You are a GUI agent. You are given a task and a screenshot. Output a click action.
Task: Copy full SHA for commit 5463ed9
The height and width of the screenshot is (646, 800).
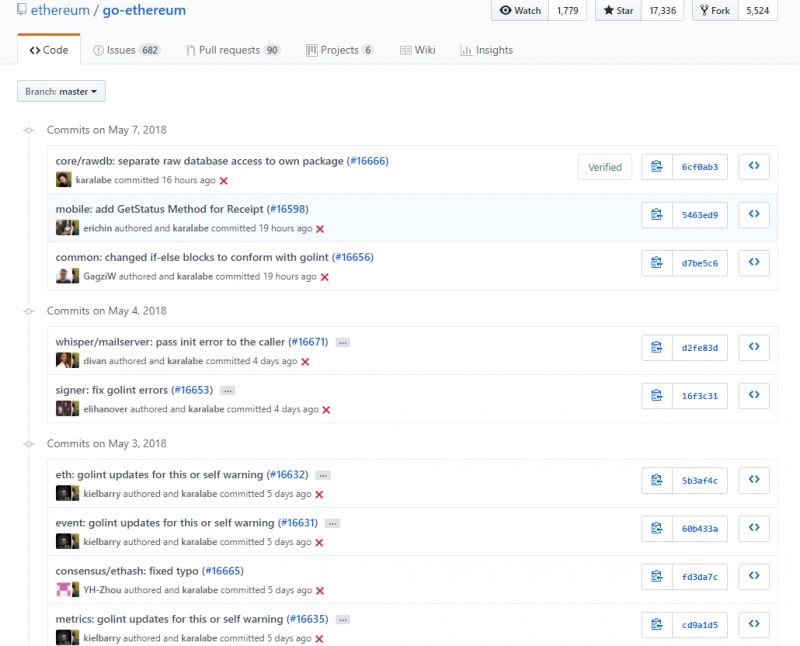[x=657, y=215]
